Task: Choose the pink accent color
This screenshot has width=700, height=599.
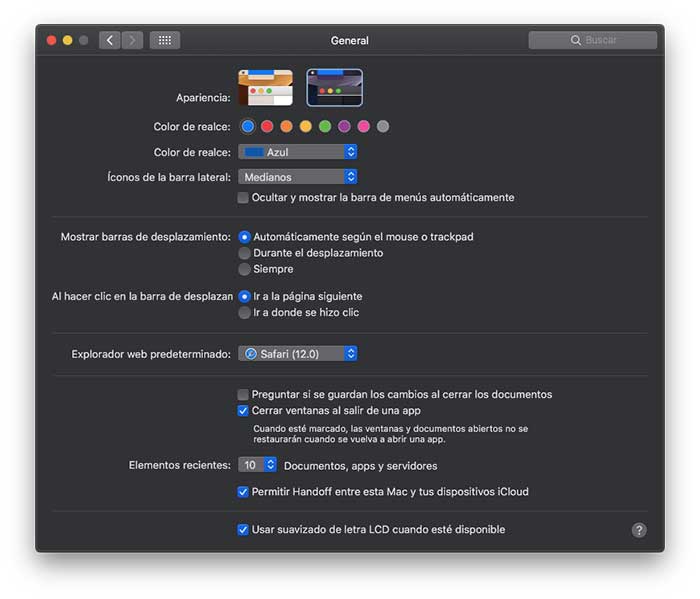Action: pyautogui.click(x=363, y=127)
